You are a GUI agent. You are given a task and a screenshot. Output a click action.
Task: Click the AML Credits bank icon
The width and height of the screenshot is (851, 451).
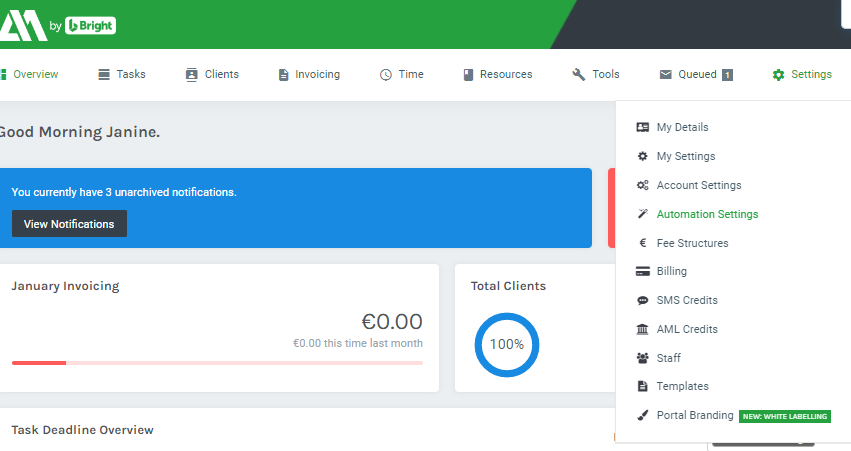tap(643, 329)
